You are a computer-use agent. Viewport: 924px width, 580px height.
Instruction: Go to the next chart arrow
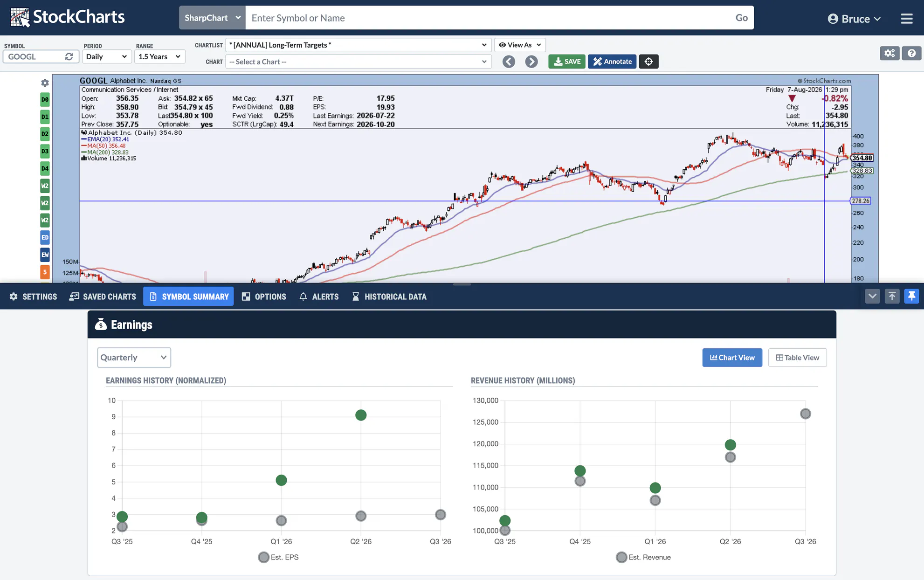pyautogui.click(x=531, y=62)
